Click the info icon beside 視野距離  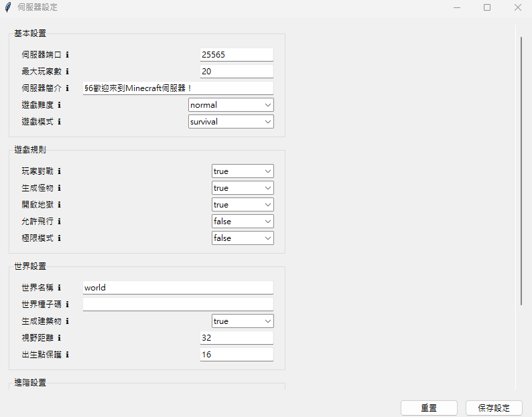pyautogui.click(x=59, y=338)
